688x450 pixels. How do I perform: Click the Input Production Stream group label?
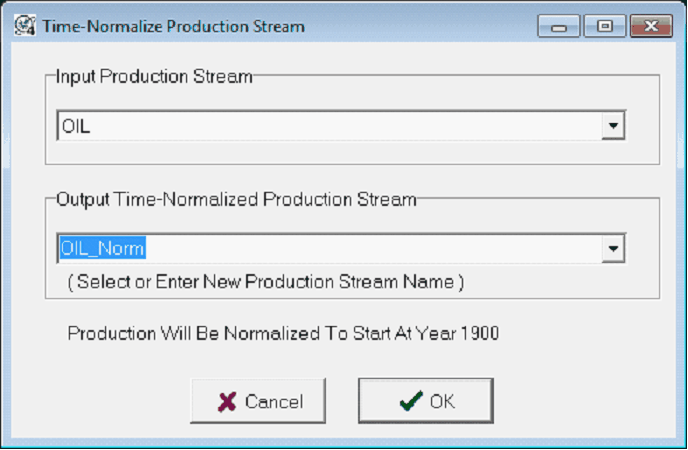coord(154,77)
